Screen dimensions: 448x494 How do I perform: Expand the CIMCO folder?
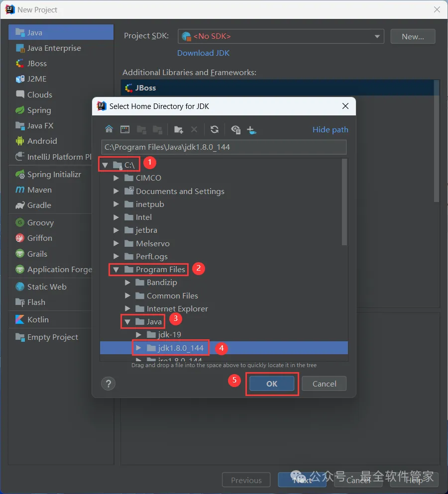point(116,178)
